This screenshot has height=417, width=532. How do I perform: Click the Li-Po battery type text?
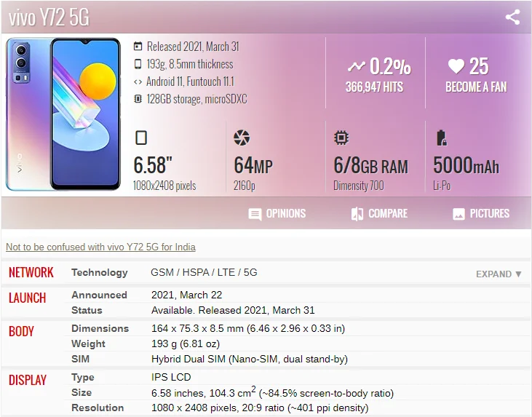[442, 186]
